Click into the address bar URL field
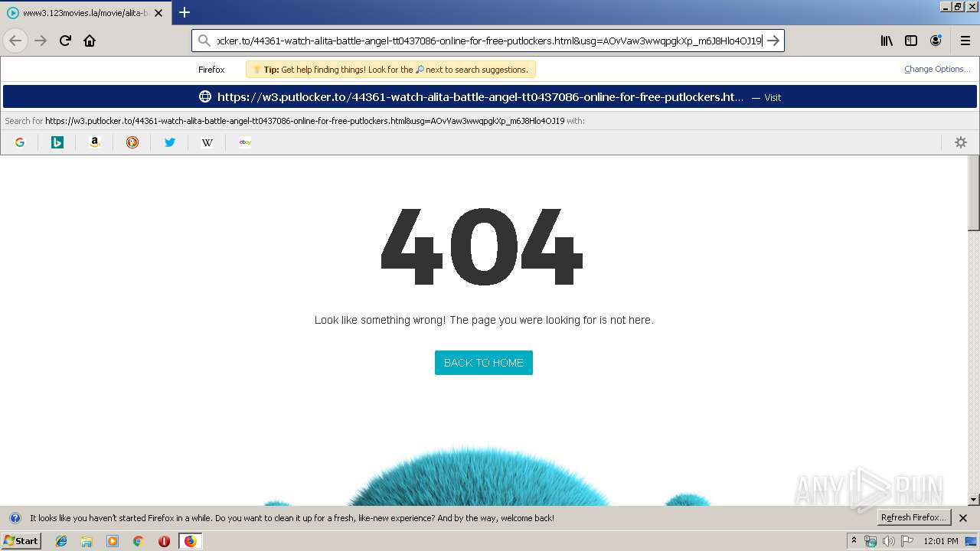Image resolution: width=980 pixels, height=551 pixels. [x=488, y=41]
